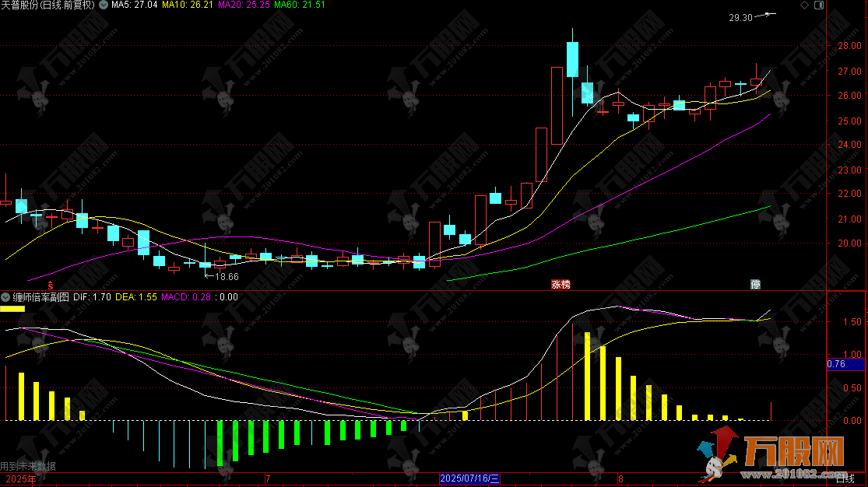Image resolution: width=868 pixels, height=487 pixels.
Task: Click the diamond marker icon at top right
Action: click(804, 5)
